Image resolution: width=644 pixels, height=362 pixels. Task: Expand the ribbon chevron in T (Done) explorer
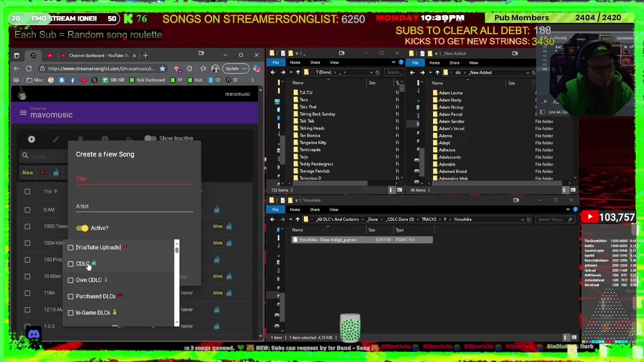click(x=393, y=62)
